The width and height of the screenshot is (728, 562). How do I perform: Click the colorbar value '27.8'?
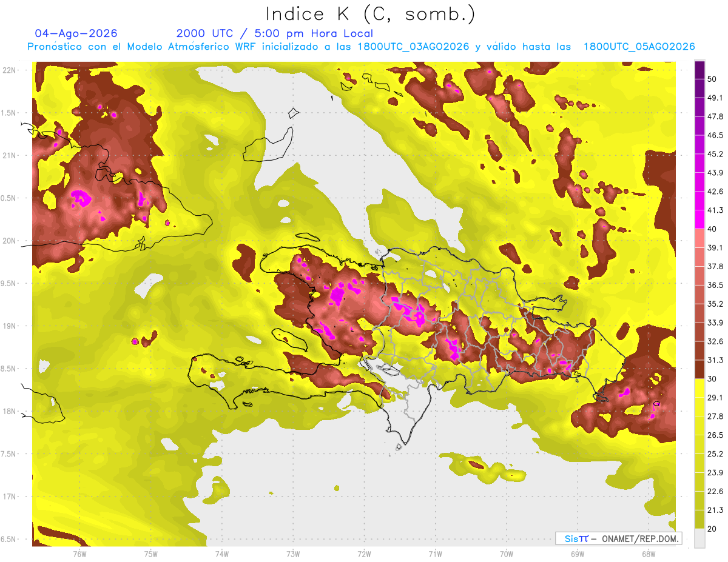715,416
